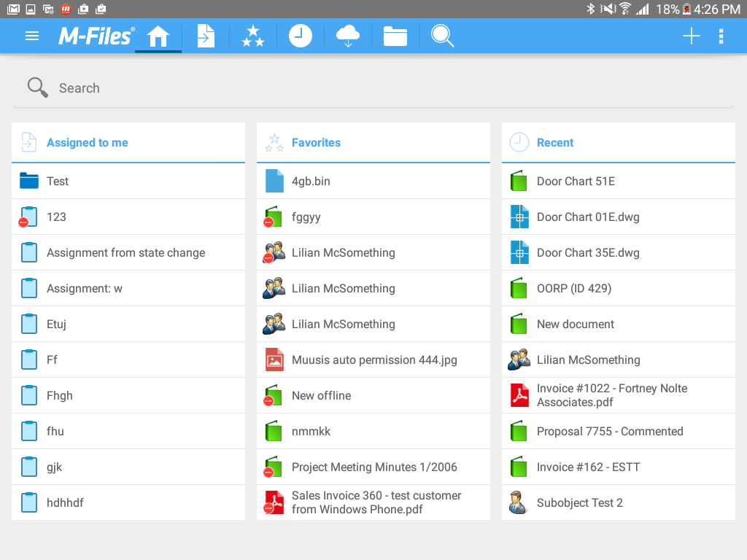Open the Assigned to me tab icon
This screenshot has height=560, width=747.
click(206, 36)
